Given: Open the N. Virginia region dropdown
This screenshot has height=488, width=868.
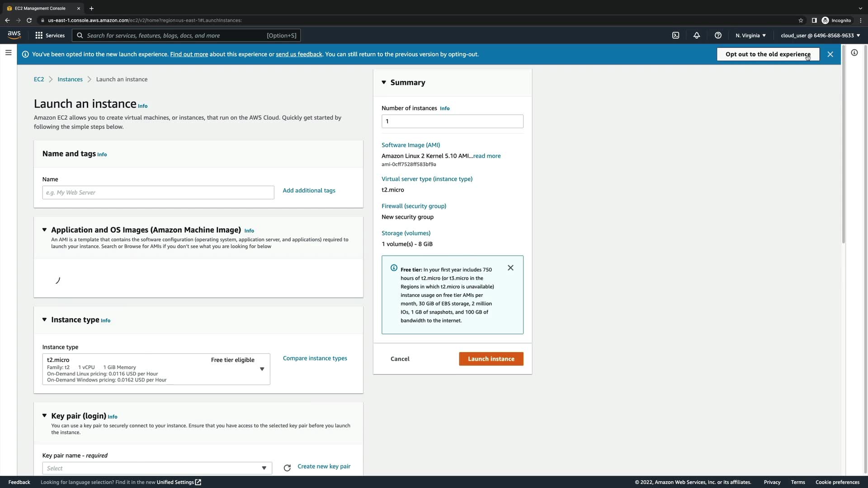Looking at the screenshot, I should pos(750,35).
